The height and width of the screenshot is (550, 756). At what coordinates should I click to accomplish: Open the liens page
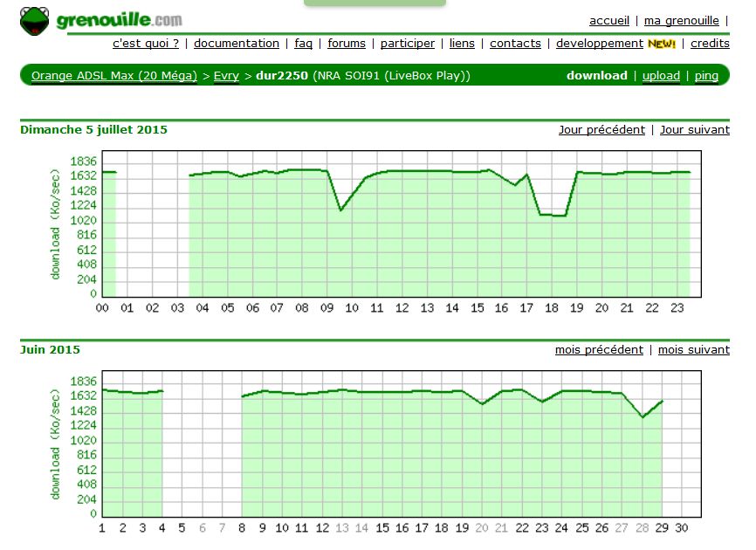click(x=462, y=44)
